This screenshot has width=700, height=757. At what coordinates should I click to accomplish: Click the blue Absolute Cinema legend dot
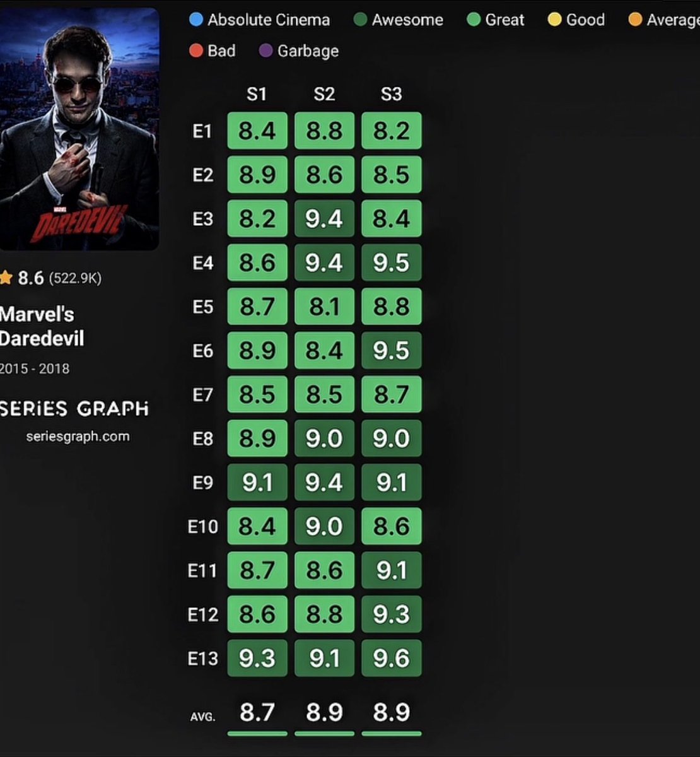click(196, 20)
